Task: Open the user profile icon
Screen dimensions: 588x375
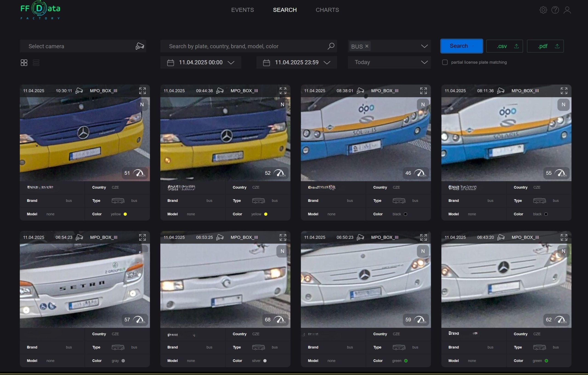Action: coord(567,10)
